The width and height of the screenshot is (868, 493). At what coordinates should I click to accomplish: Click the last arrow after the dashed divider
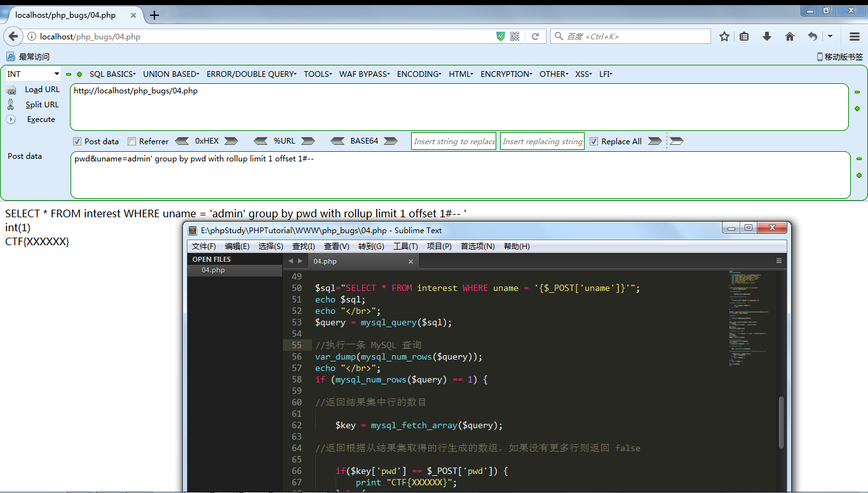pyautogui.click(x=677, y=141)
